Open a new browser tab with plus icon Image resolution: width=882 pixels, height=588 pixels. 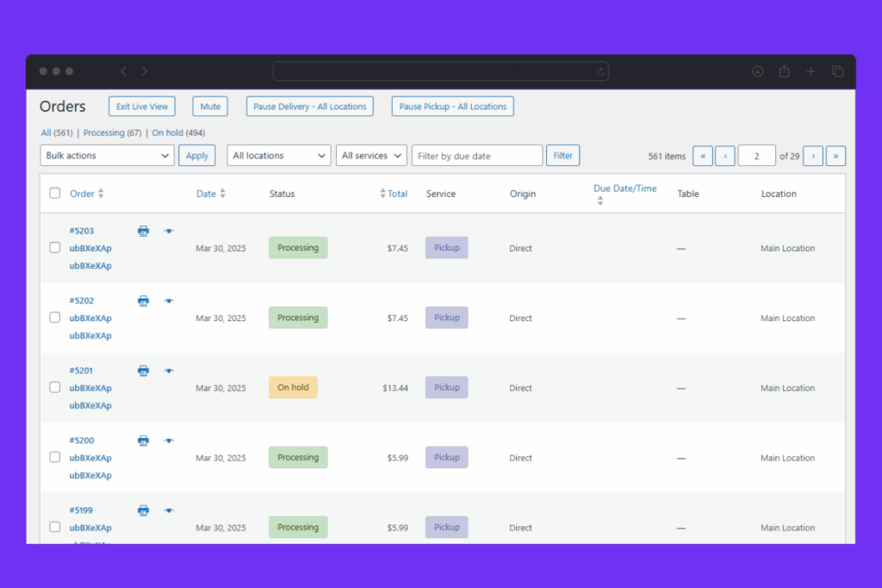click(811, 71)
